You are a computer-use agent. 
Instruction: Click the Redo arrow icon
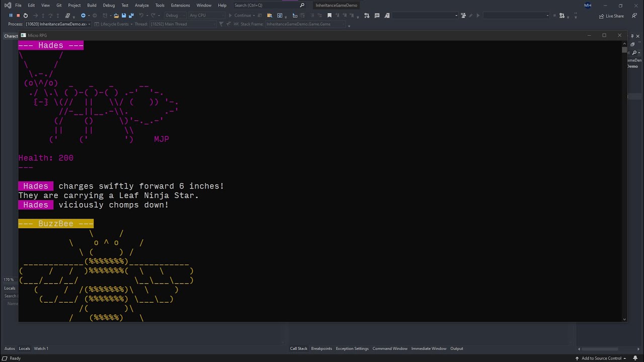153,16
